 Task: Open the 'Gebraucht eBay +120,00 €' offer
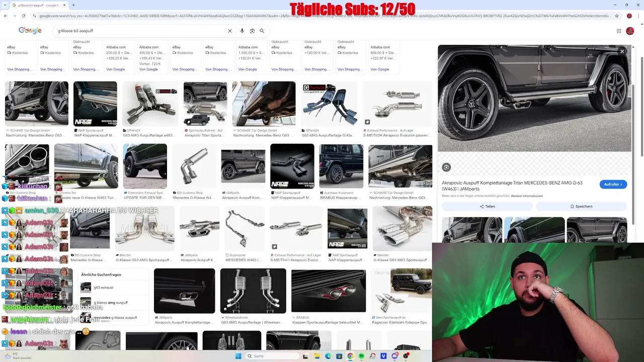pos(317,56)
